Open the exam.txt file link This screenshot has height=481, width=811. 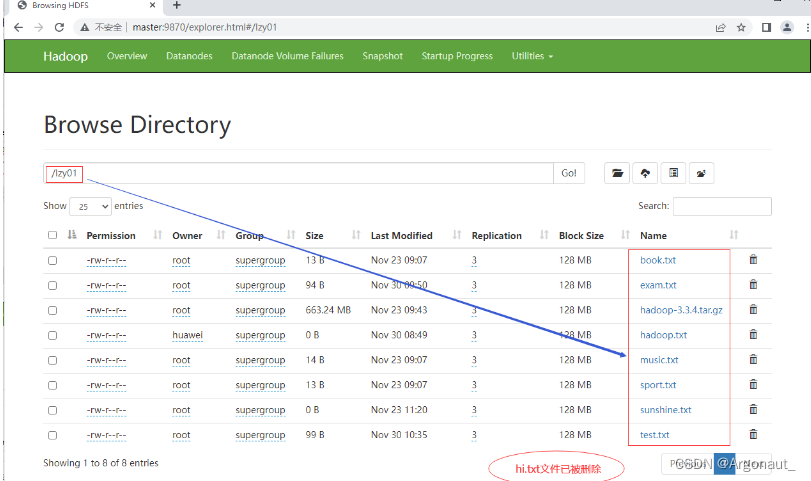(x=658, y=285)
